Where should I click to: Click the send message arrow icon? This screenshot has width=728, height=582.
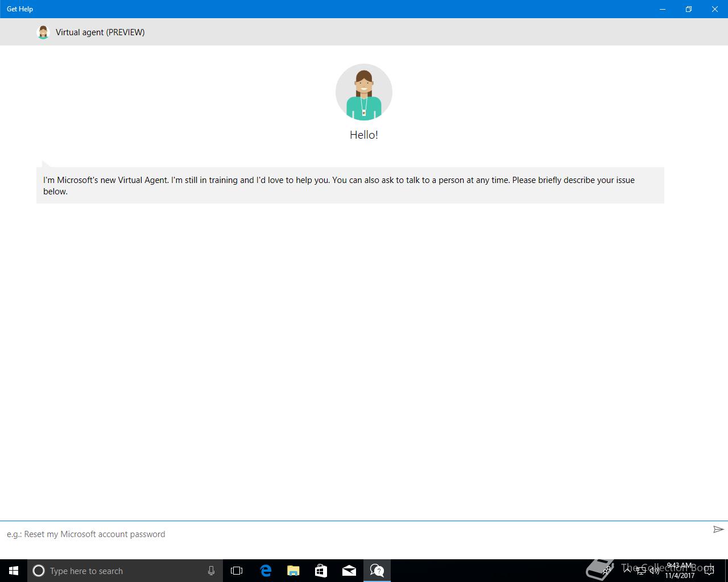point(718,529)
